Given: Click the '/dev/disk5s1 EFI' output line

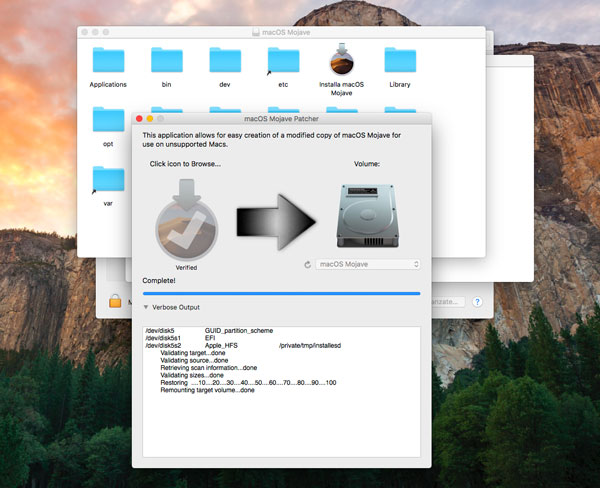Looking at the screenshot, I should coord(180,338).
